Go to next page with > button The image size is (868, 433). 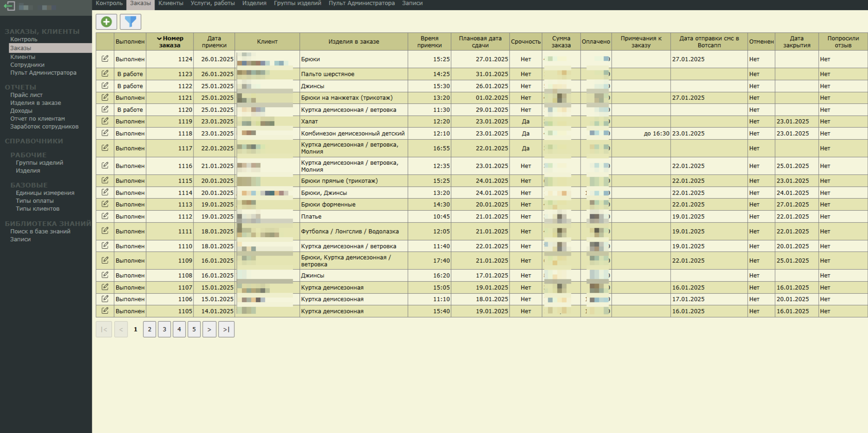click(x=209, y=329)
